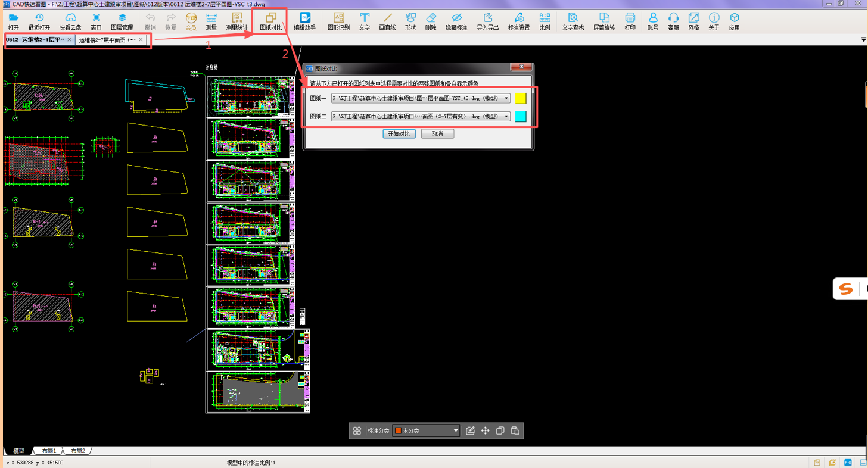This screenshot has height=468, width=868.
Task: Click the 开始对比 button
Action: [399, 134]
